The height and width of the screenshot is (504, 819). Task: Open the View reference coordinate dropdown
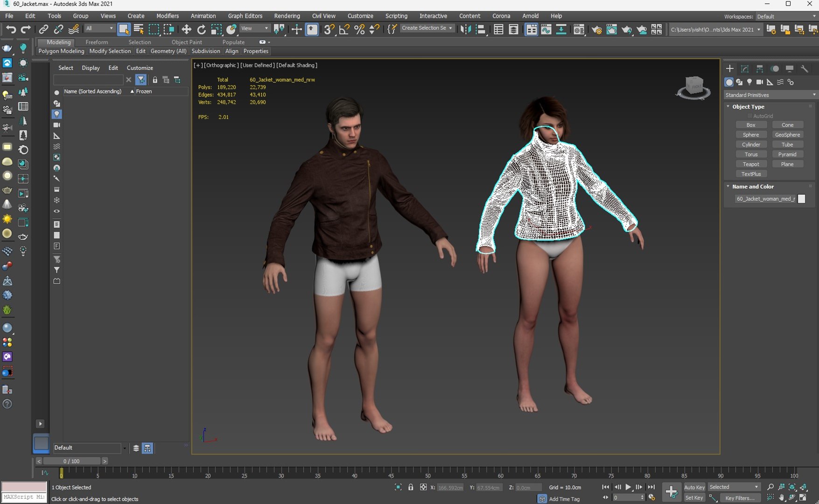254,28
